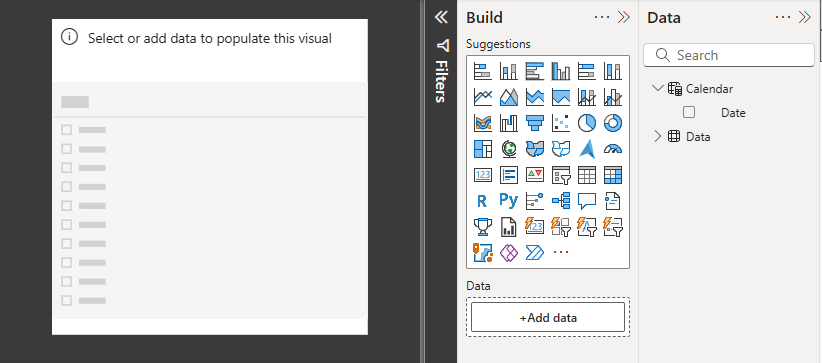Choose the Funnel visual

(x=535, y=123)
